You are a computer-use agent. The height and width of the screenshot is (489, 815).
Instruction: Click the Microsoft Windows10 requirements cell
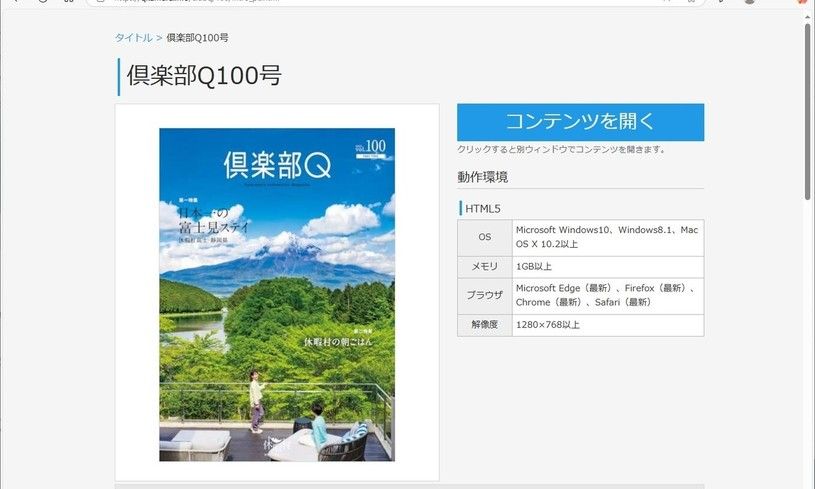pos(608,237)
